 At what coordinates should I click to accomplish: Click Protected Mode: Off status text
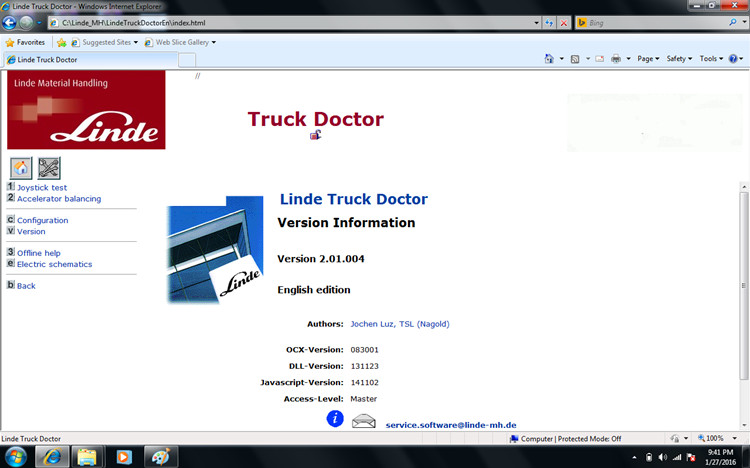(589, 439)
